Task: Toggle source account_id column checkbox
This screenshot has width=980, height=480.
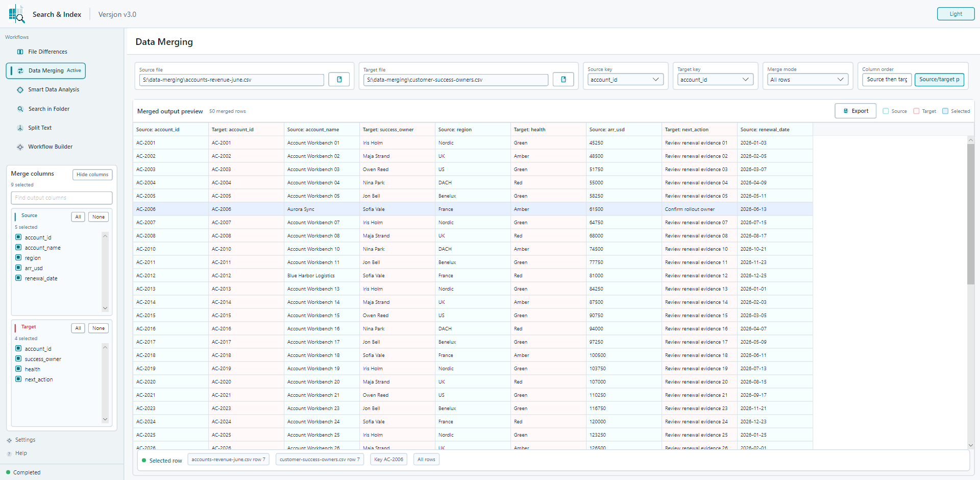Action: coord(18,237)
